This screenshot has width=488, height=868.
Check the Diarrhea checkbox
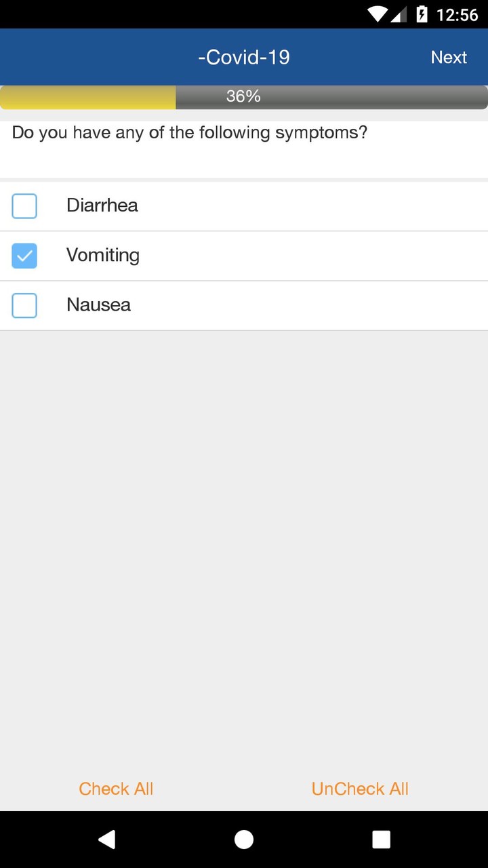[x=24, y=206]
